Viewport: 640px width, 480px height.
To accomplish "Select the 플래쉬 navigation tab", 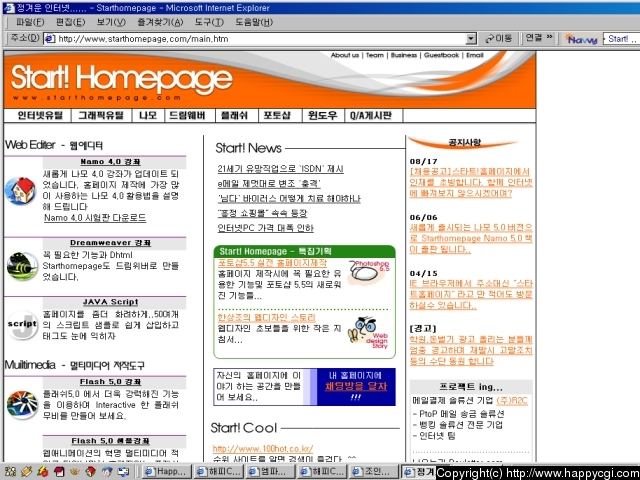I will 234,116.
